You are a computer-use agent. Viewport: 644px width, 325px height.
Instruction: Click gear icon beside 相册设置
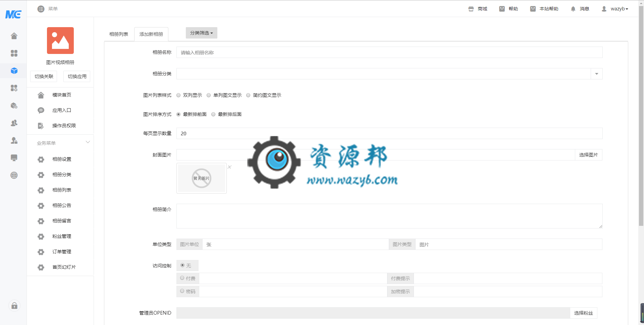point(41,159)
